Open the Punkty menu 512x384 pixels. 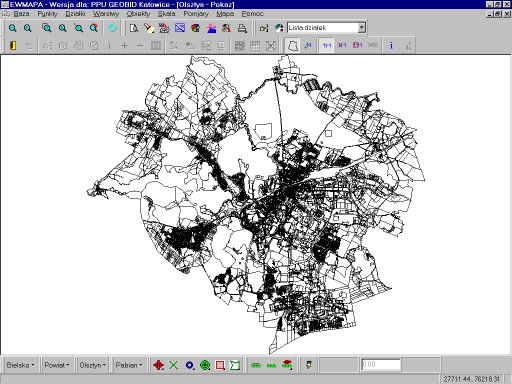(x=47, y=14)
